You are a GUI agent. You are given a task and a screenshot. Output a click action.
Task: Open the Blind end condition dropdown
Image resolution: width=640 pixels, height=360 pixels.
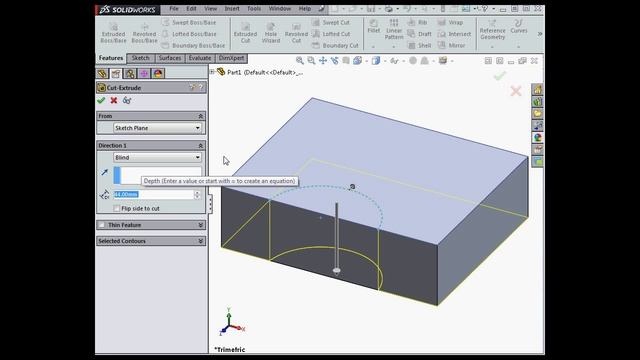(157, 157)
